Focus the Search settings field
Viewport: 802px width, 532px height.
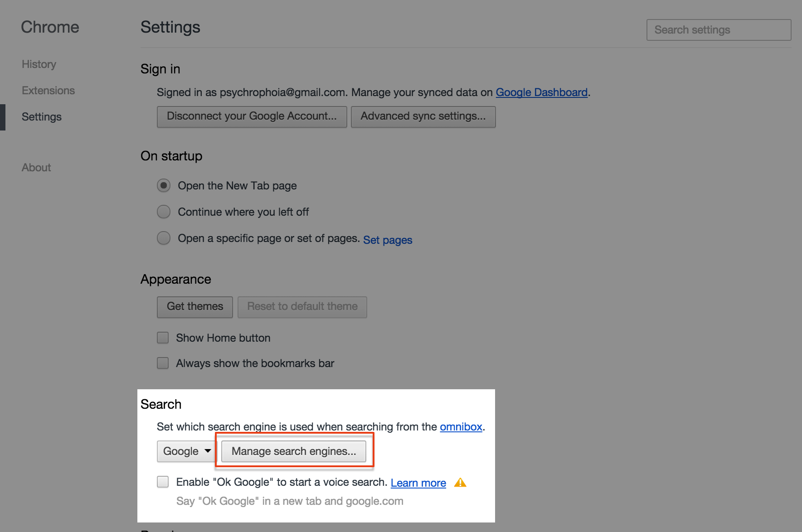tap(719, 30)
